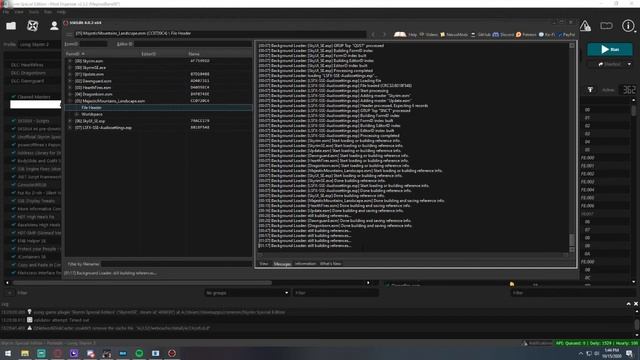Focus the FormID search field
This screenshot has height=360, width=640.
click(93, 44)
